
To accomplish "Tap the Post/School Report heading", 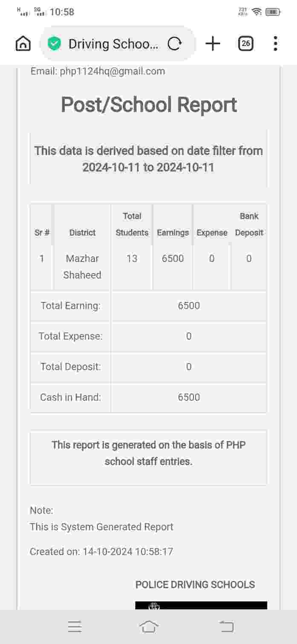I will (149, 105).
